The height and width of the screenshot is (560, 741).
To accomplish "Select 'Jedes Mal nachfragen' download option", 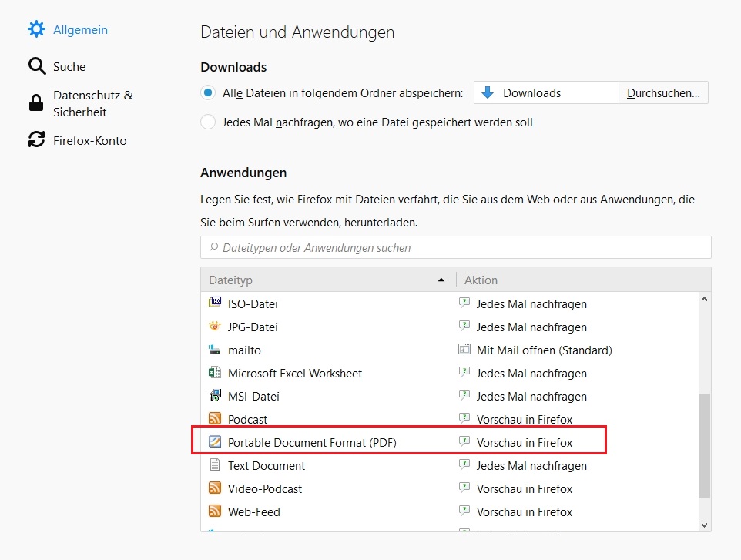I will 208,122.
